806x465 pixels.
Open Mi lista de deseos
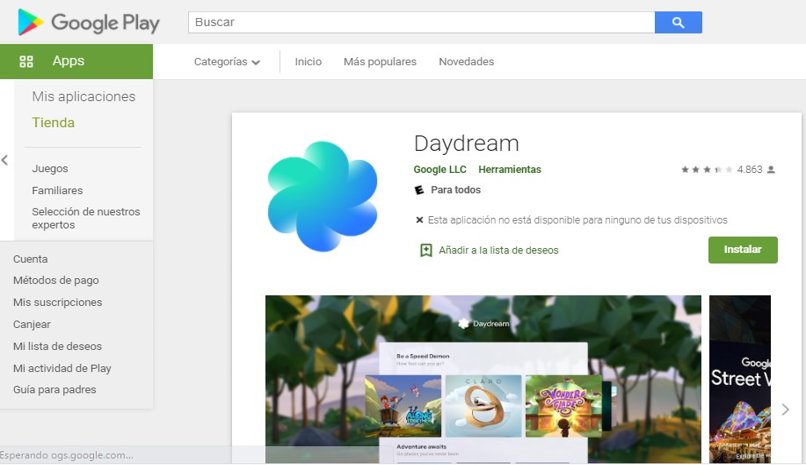(58, 346)
